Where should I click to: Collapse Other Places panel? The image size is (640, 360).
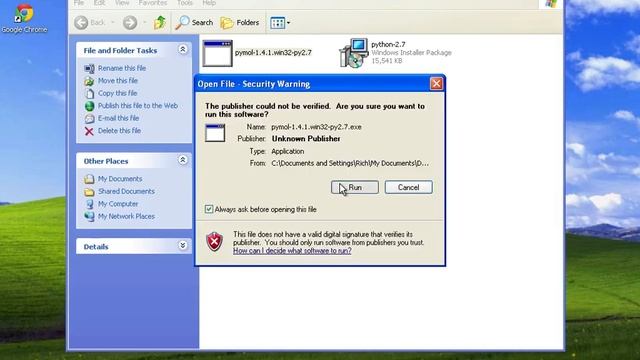pyautogui.click(x=182, y=160)
